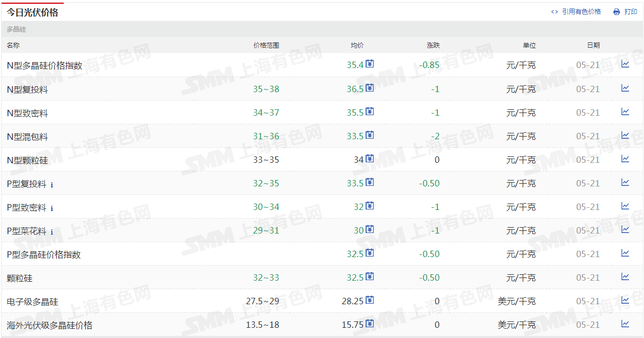Image resolution: width=644 pixels, height=338 pixels.
Task: Open price chart for P型致密料
Action: pos(625,206)
